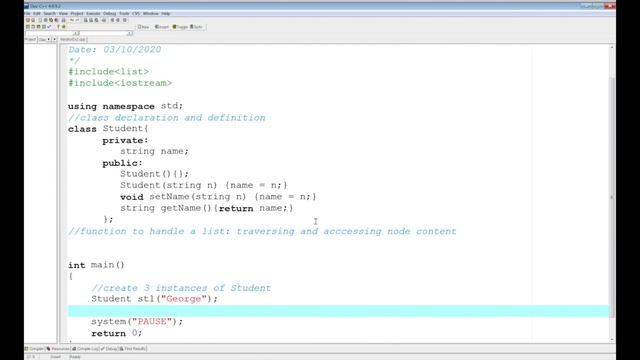Click the Run toolbar icon

coord(33,27)
